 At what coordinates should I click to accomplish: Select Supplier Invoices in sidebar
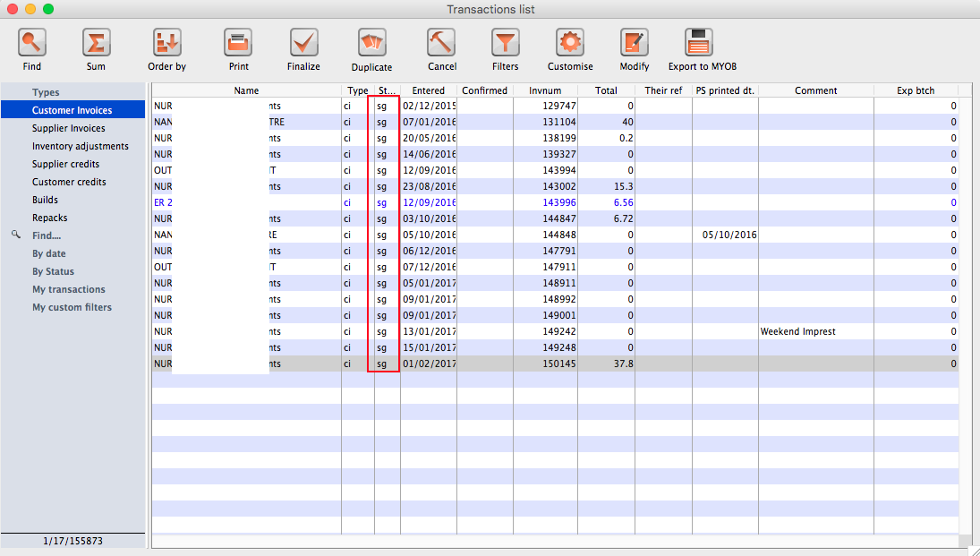click(x=68, y=128)
